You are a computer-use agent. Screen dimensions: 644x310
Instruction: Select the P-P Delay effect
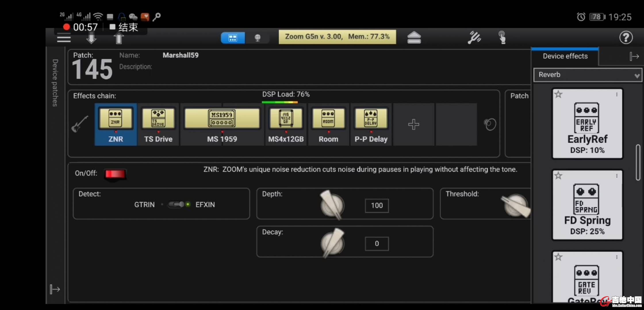tap(371, 125)
